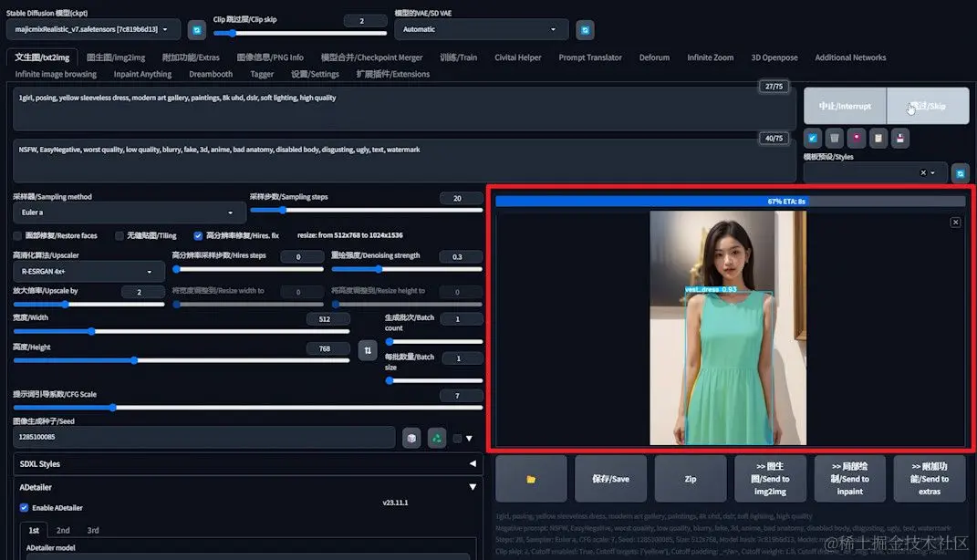
Task: Toggle seed Extra checkbox
Action: 457,439
